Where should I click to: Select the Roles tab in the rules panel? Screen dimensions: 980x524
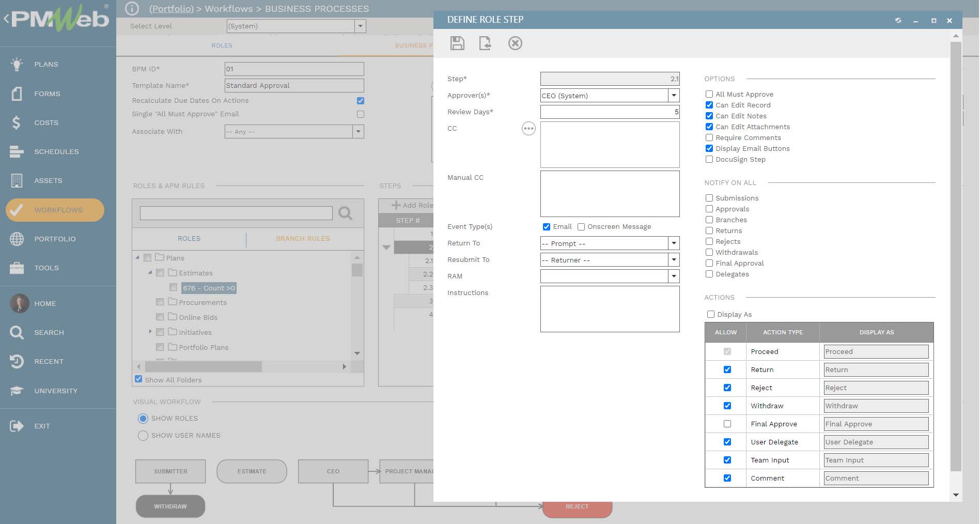pos(189,239)
